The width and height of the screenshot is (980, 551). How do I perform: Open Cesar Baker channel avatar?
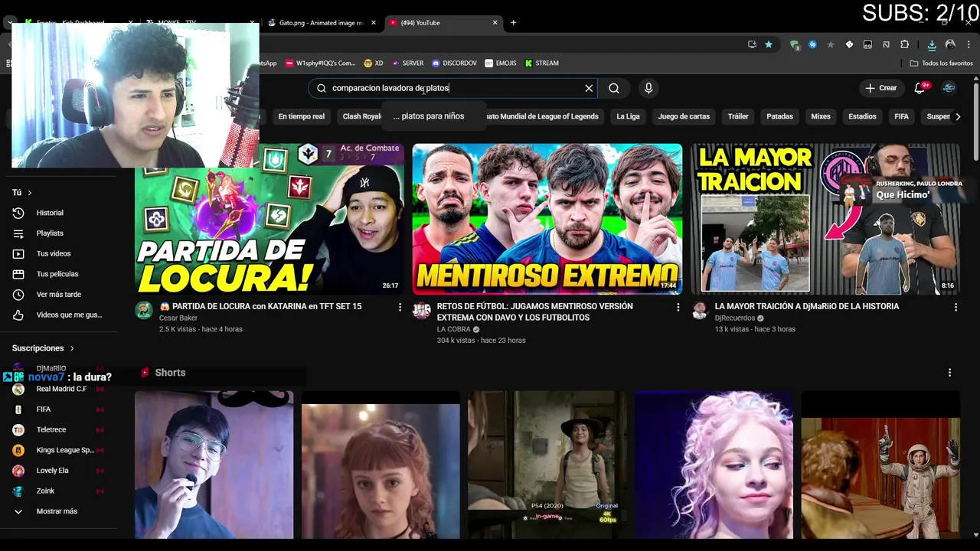click(x=143, y=310)
